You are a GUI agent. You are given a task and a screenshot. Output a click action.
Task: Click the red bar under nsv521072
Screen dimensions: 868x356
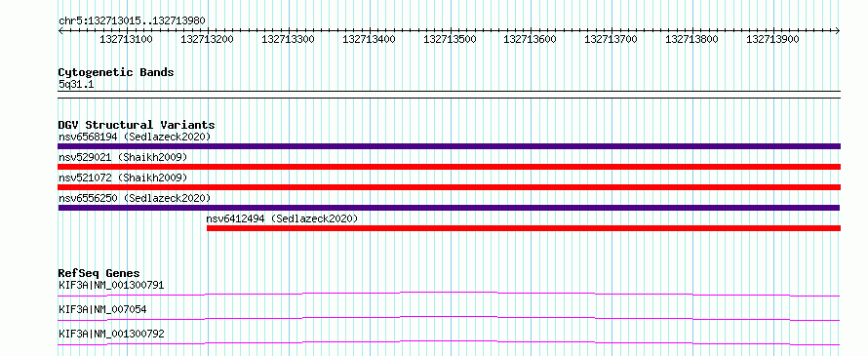[449, 187]
